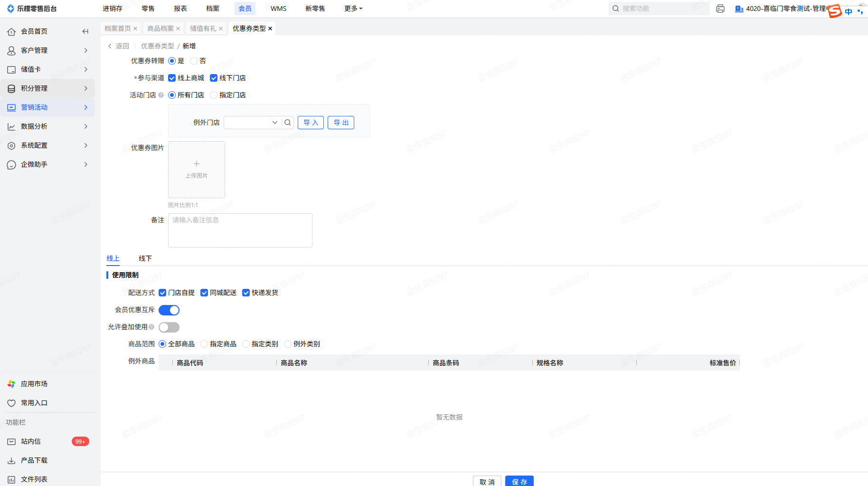Viewport: 868px width, 486px height.
Task: Select the 指定门店 radio option
Action: 214,95
